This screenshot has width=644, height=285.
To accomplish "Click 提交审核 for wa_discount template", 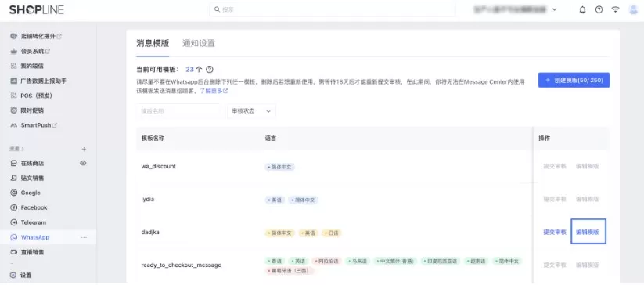I will (x=555, y=166).
